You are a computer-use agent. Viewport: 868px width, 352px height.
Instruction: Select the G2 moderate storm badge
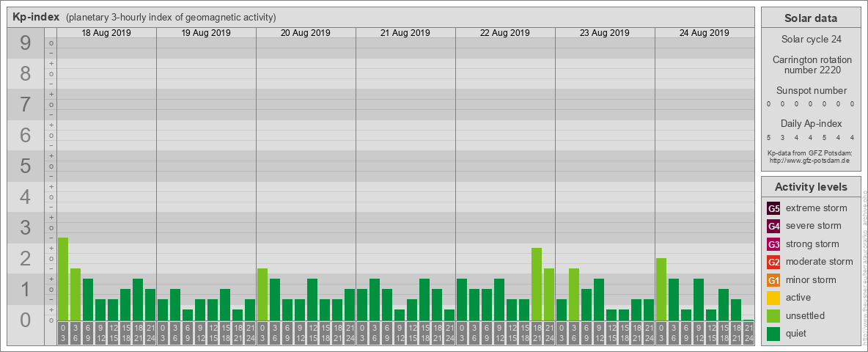pyautogui.click(x=773, y=262)
